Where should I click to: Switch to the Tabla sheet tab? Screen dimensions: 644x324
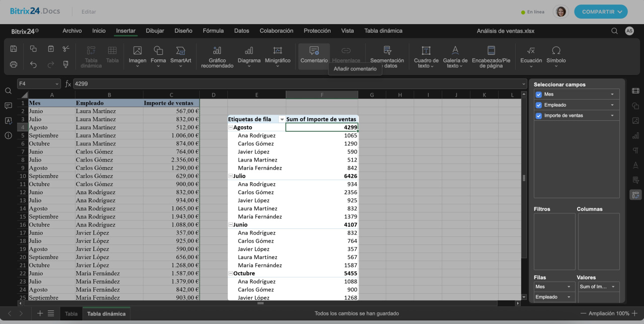71,313
